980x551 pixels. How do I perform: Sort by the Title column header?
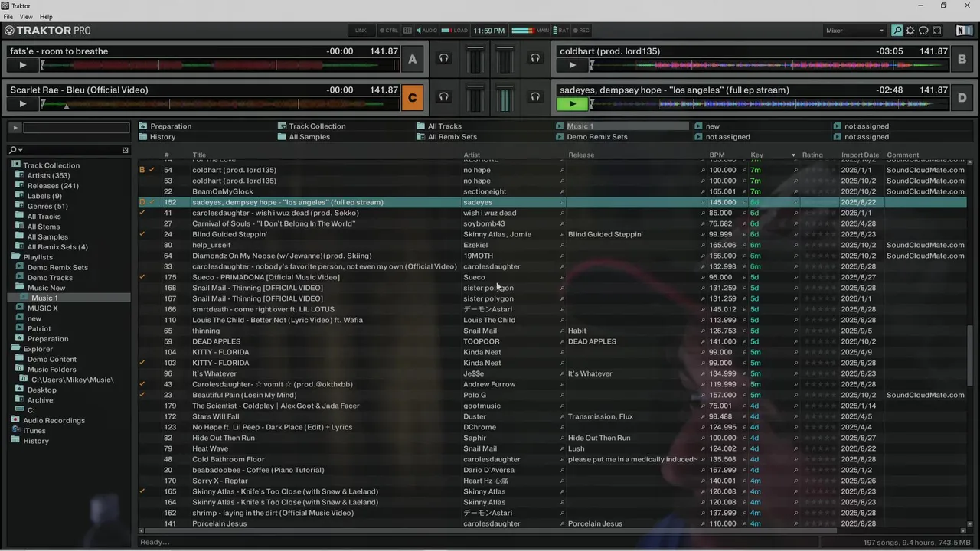pos(199,155)
